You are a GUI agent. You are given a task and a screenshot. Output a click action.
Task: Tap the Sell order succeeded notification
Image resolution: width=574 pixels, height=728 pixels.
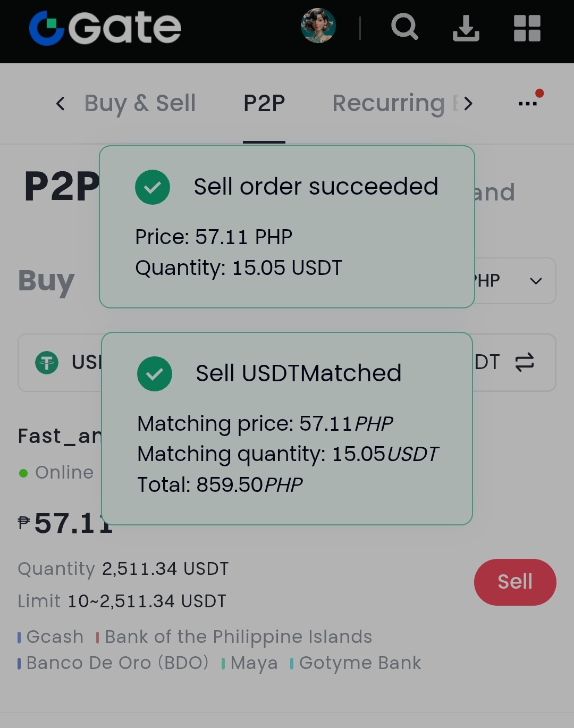coord(287,227)
